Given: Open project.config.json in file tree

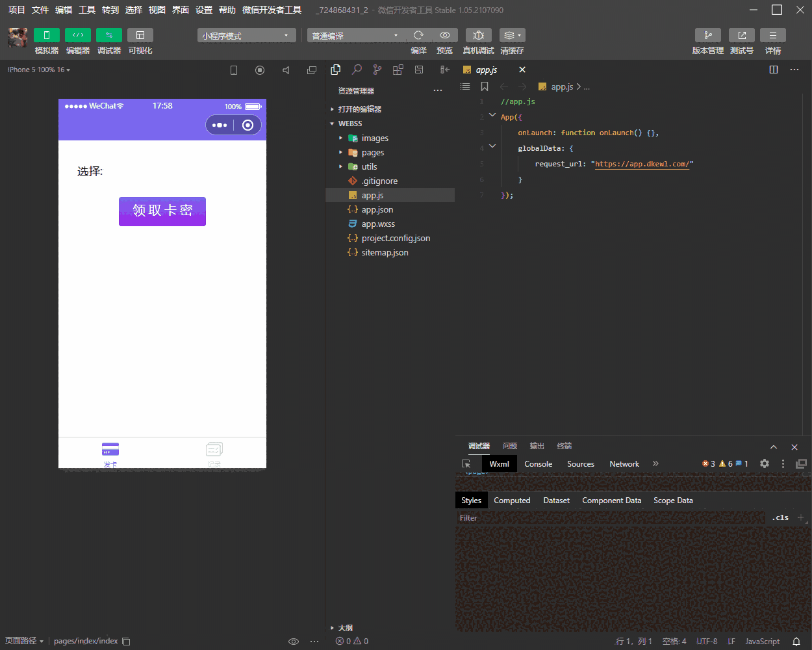Looking at the screenshot, I should click(396, 239).
